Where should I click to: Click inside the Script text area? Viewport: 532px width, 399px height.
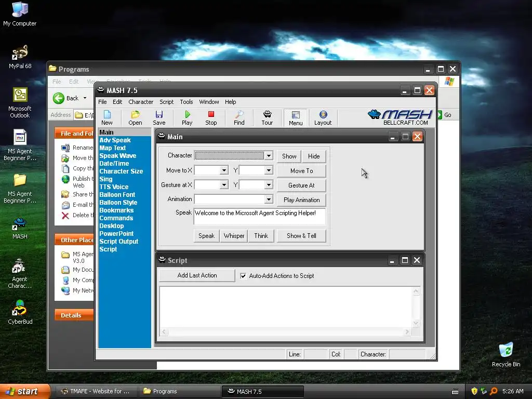(286, 308)
